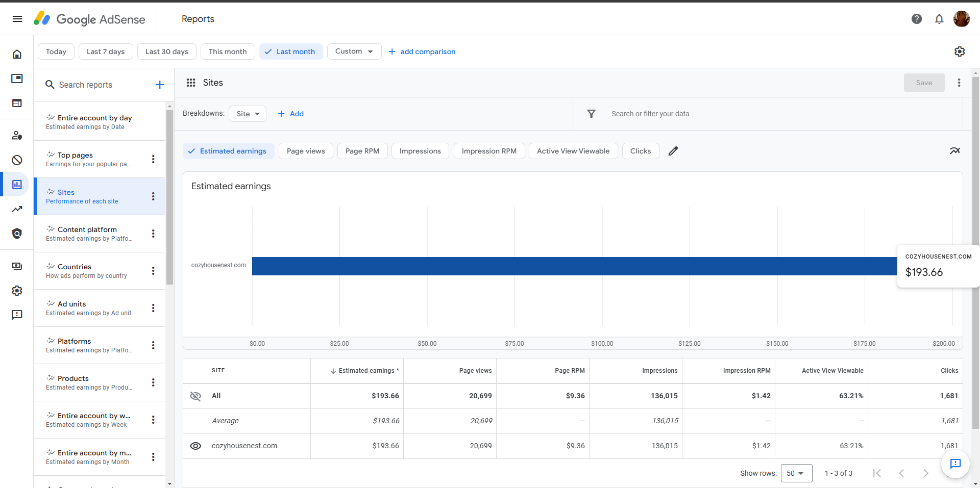Open the Help icon in header
This screenshot has width=980, height=488.
coord(917,19)
